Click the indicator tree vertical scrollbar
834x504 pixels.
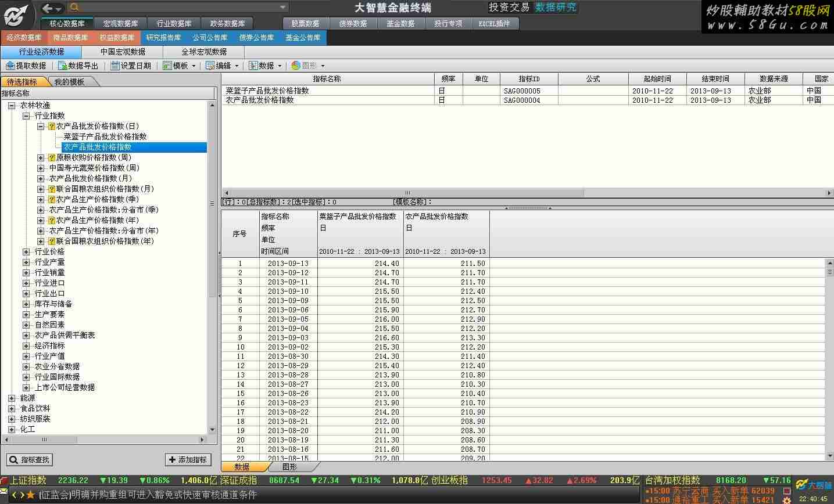pyautogui.click(x=212, y=267)
